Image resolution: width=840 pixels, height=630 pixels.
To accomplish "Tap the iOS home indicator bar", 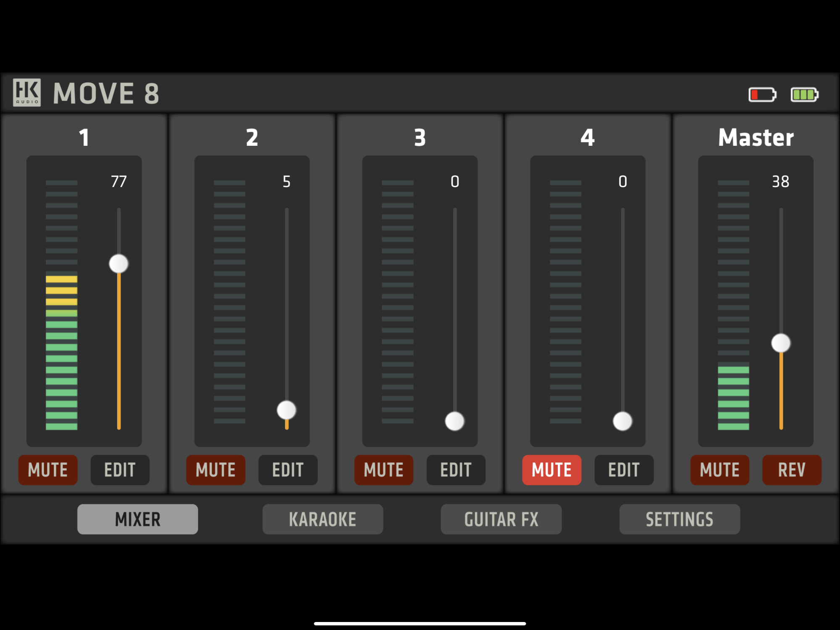I will tap(420, 624).
